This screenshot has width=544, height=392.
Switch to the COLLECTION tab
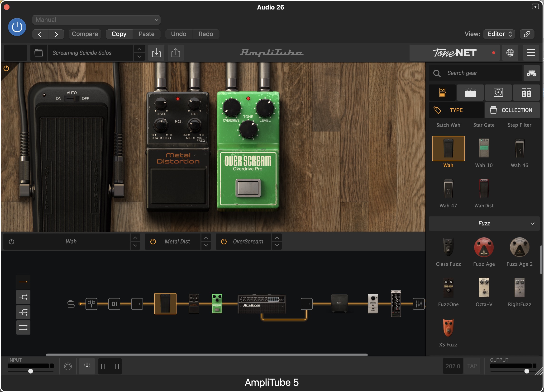pyautogui.click(x=512, y=110)
